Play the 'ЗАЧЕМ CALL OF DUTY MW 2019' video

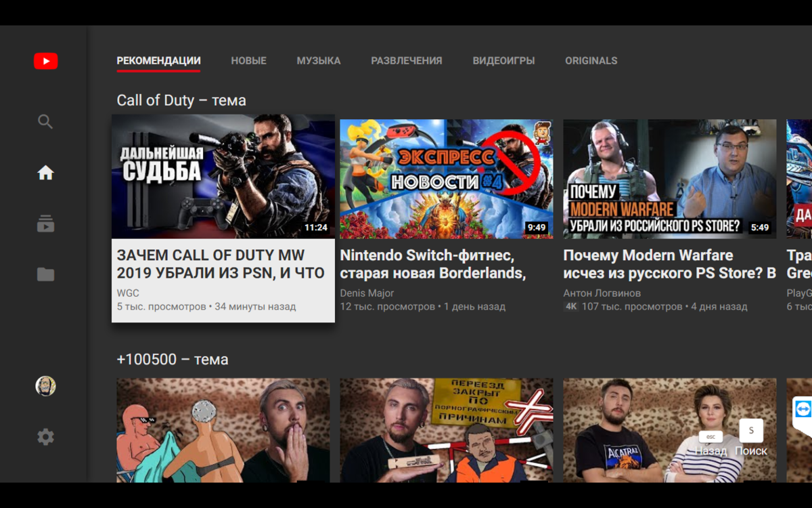point(223,176)
